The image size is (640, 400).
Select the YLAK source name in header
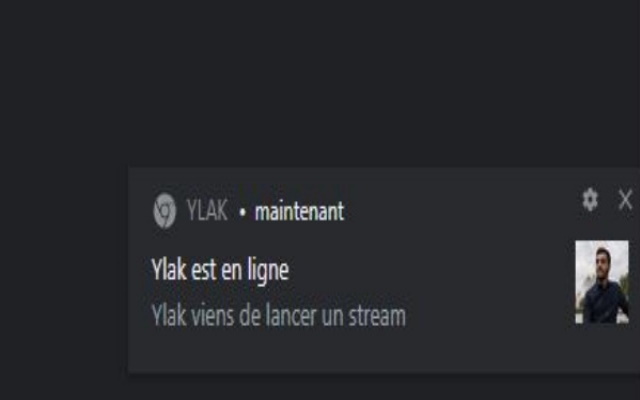(x=207, y=211)
